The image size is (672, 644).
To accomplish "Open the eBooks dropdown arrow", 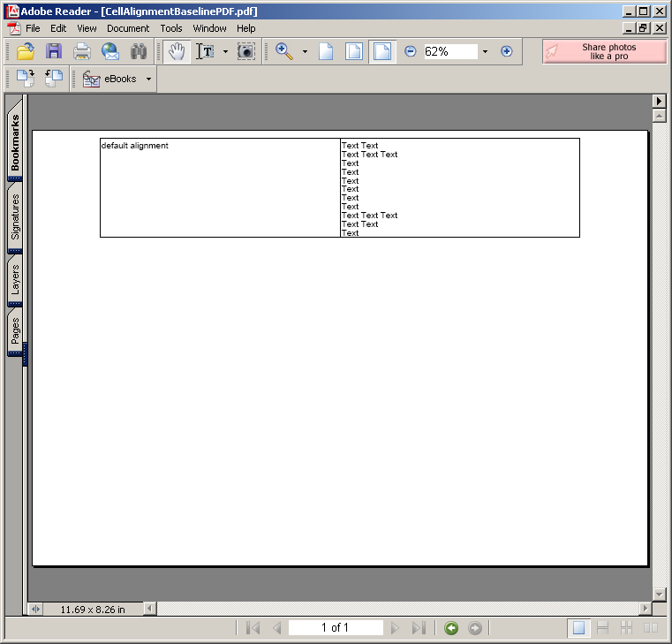I will [148, 79].
